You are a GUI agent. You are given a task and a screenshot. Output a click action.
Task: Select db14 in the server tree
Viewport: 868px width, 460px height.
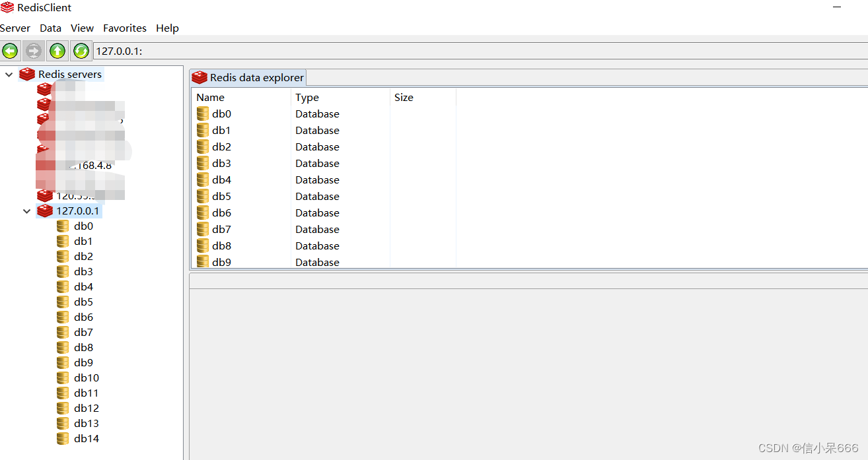(x=87, y=439)
